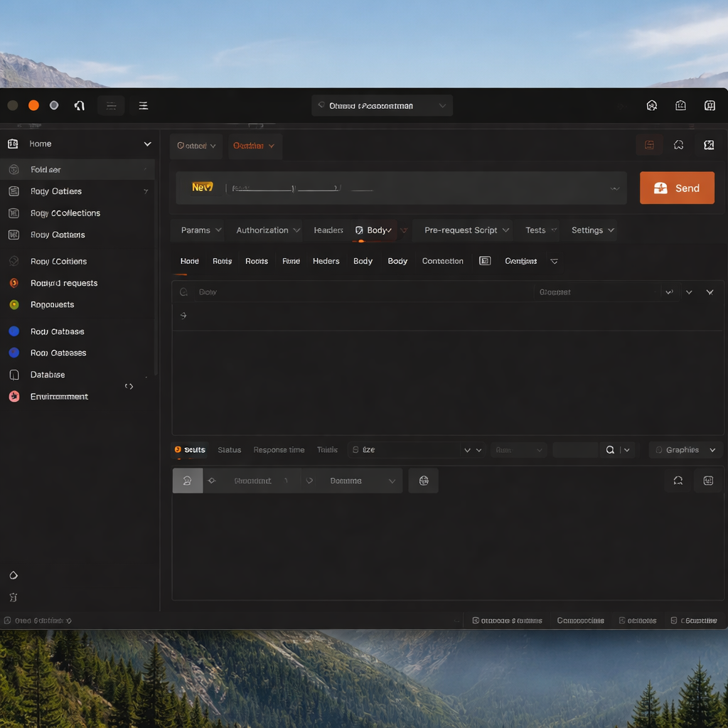Select Rogy Collections in the sidebar
Viewport: 728px width, 728px height.
(65, 213)
